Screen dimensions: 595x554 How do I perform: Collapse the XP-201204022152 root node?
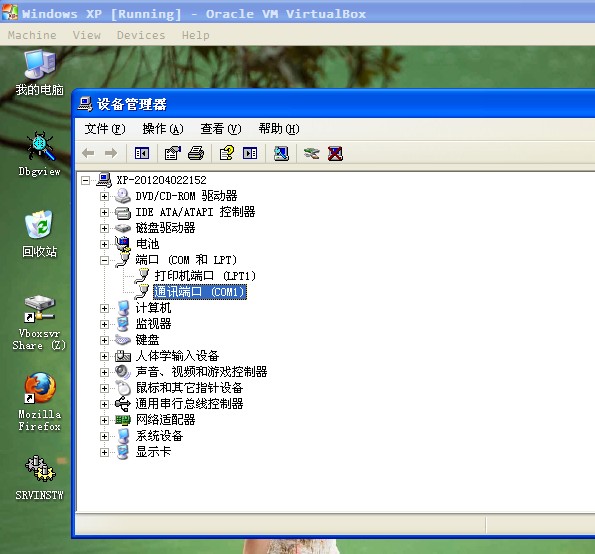pos(86,180)
